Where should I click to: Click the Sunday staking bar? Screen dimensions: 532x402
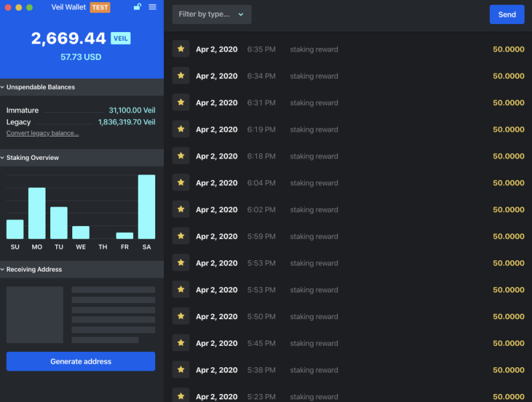pos(15,229)
